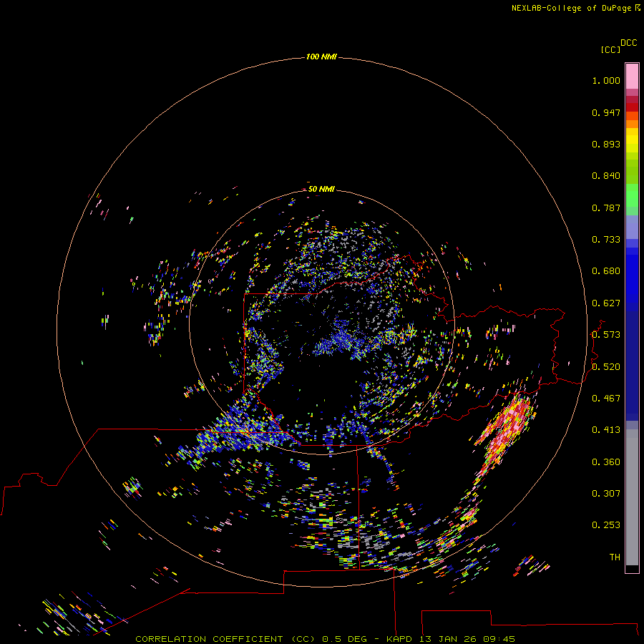Click the 0.680 legend value
This screenshot has width=644, height=644.
click(606, 271)
